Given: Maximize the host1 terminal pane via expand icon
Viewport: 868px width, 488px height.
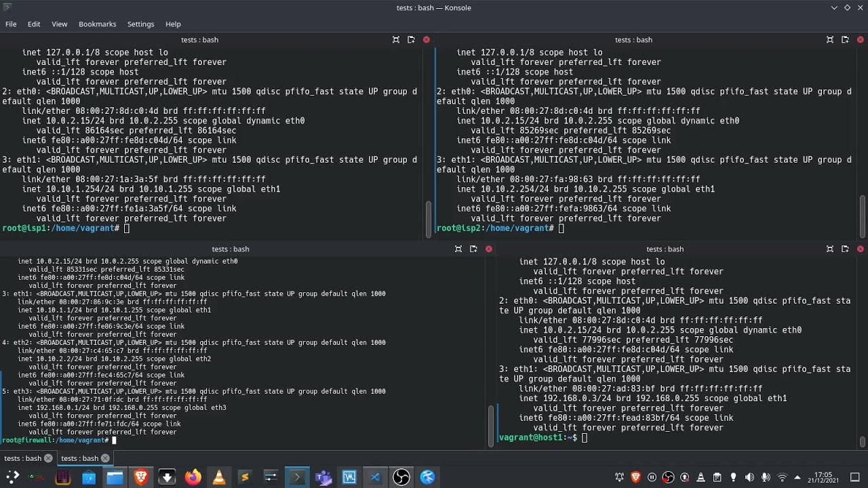Looking at the screenshot, I should [x=830, y=249].
